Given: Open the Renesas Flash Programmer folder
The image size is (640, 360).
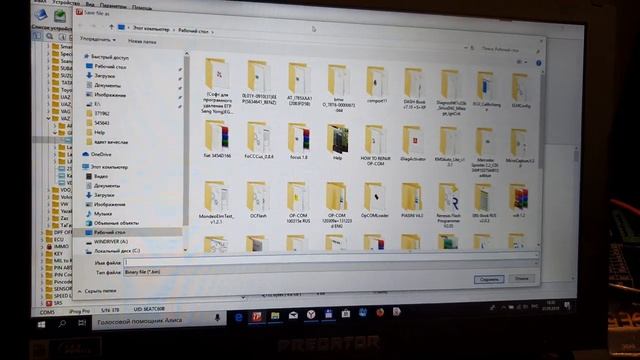Looking at the screenshot, I should [x=448, y=205].
